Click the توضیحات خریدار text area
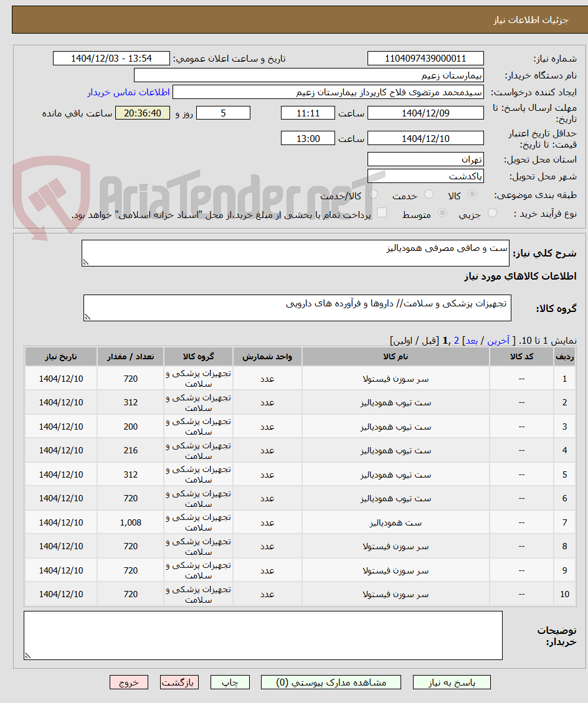This screenshot has height=703, width=588. (x=263, y=635)
